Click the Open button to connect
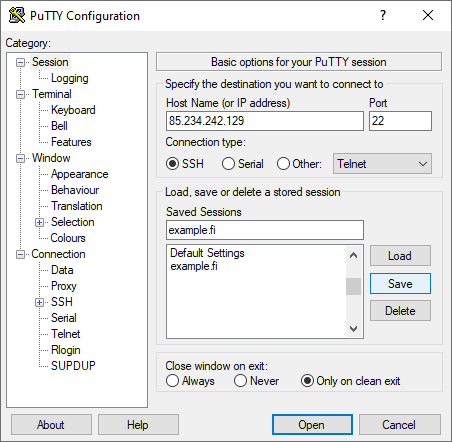This screenshot has width=452, height=442. [x=312, y=425]
